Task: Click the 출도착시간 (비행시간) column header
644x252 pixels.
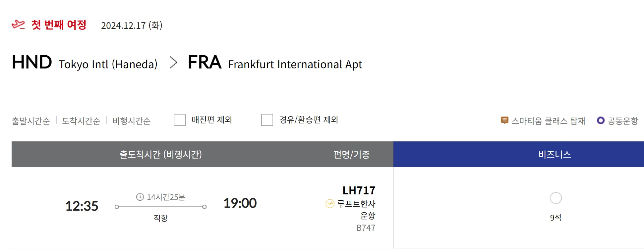Action: tap(160, 154)
